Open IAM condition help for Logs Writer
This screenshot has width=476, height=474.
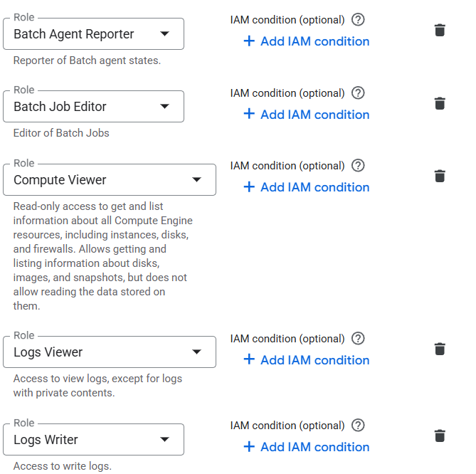pos(359,426)
